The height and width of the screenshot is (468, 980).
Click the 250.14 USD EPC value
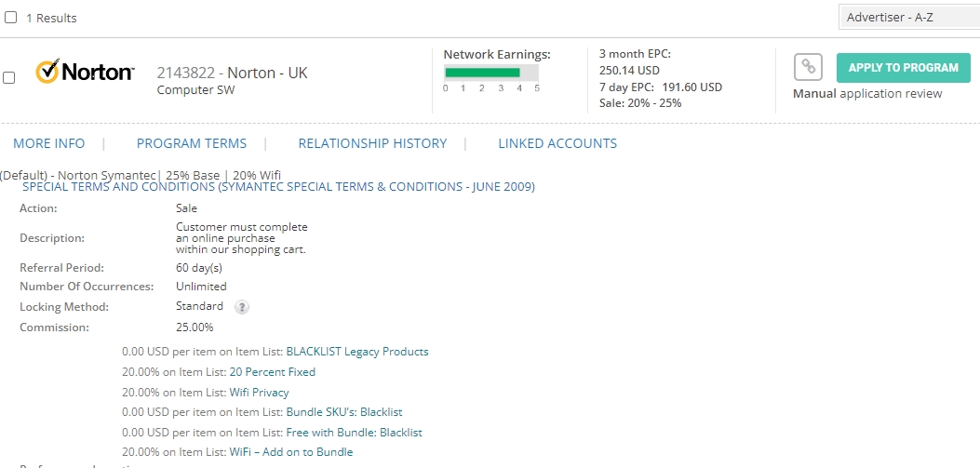[x=629, y=70]
